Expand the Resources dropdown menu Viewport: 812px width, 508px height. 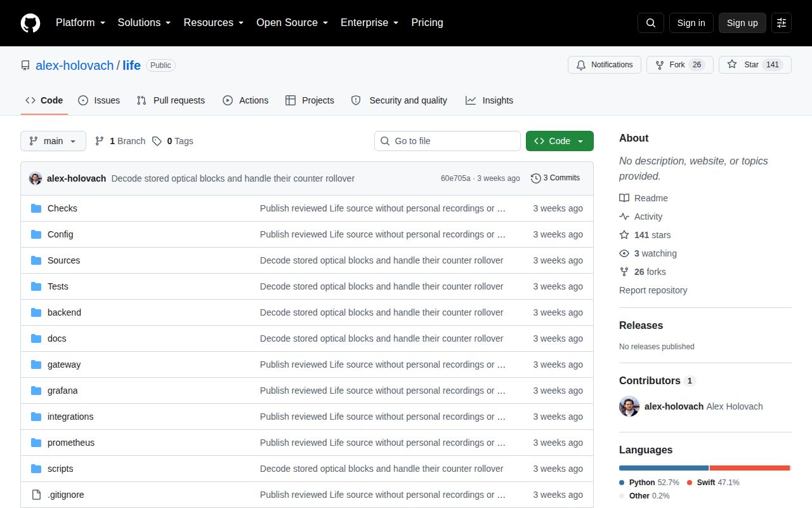click(x=213, y=23)
